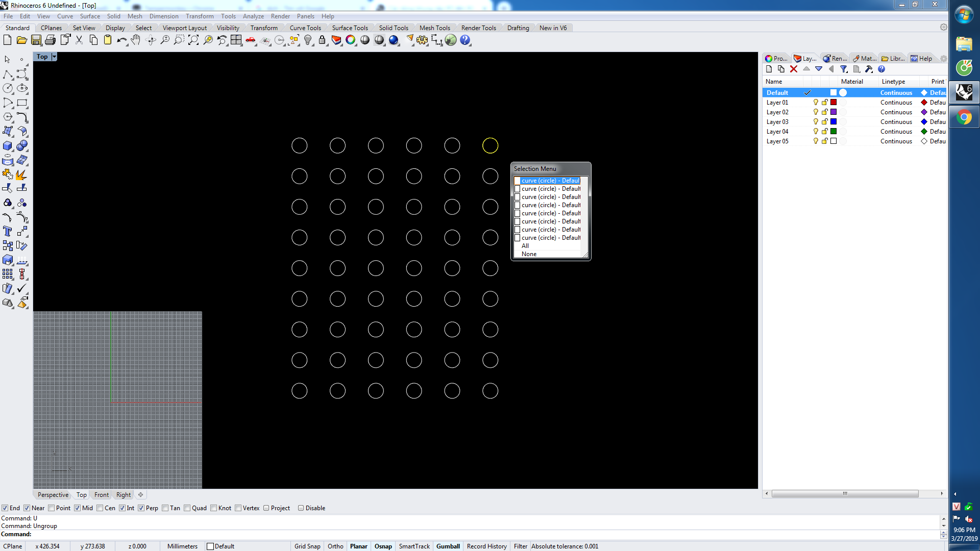Click Layer 01 red color swatch
Viewport: 980px width, 551px height.
click(x=834, y=103)
